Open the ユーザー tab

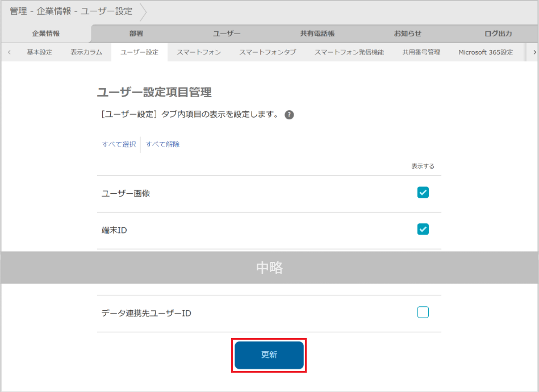[x=226, y=34]
